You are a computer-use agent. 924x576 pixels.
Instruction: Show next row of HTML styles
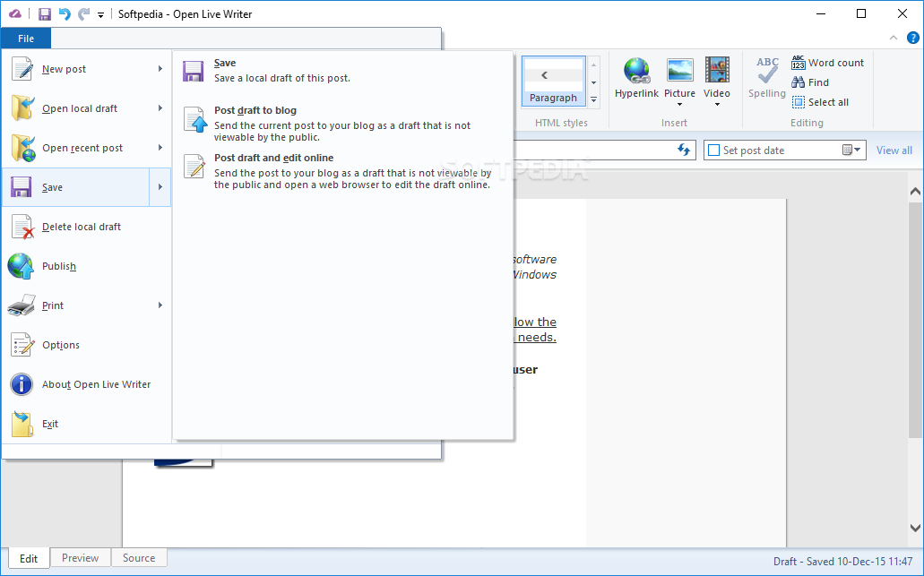point(594,82)
